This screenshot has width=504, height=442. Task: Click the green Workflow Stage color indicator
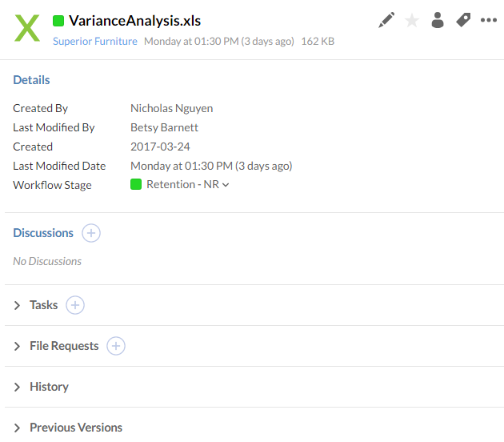[x=136, y=185]
